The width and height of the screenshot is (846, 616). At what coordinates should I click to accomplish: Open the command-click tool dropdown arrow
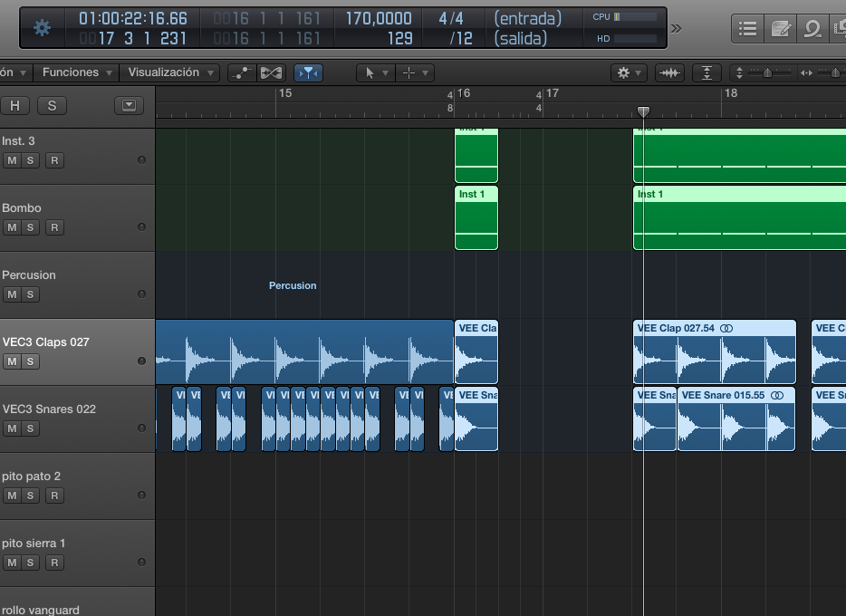tap(425, 72)
